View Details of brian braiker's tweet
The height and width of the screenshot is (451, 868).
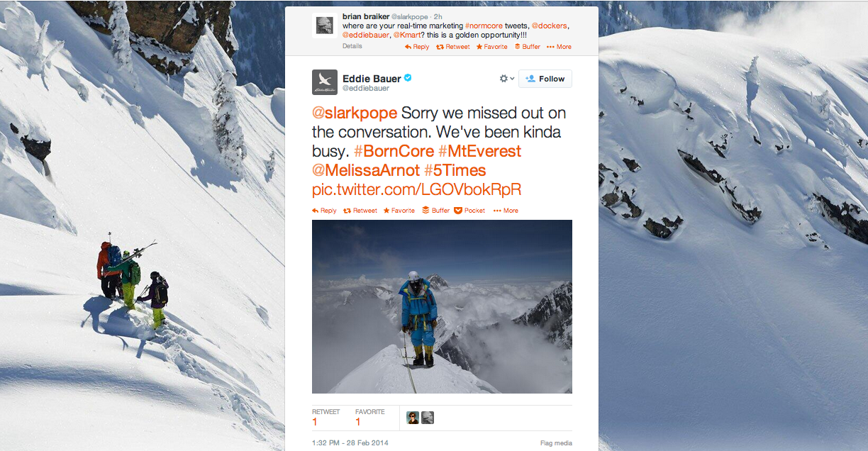352,46
